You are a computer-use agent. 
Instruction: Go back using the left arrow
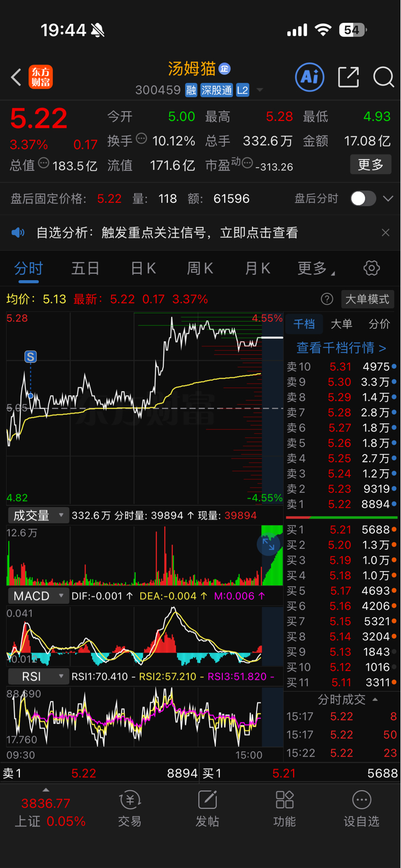tap(16, 78)
